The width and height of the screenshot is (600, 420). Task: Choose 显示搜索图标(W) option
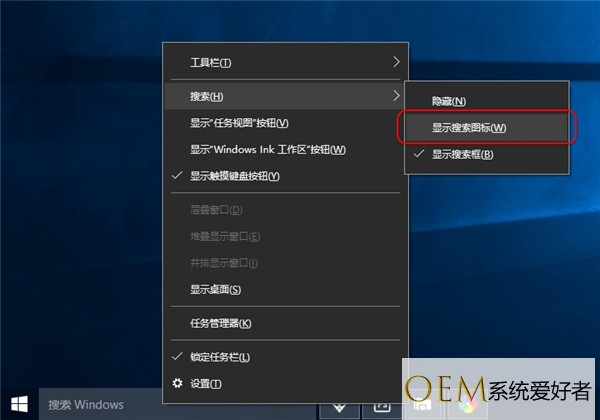[x=468, y=128]
